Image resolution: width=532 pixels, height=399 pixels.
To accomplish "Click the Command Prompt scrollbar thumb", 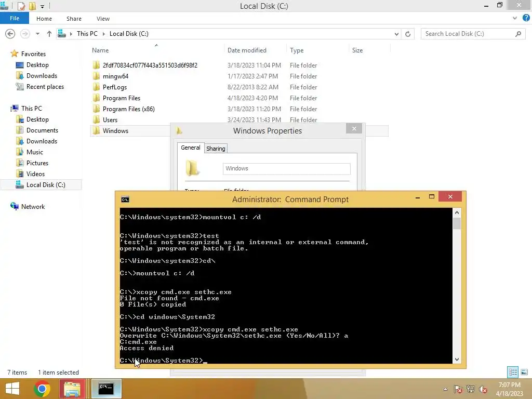I will coord(457,223).
